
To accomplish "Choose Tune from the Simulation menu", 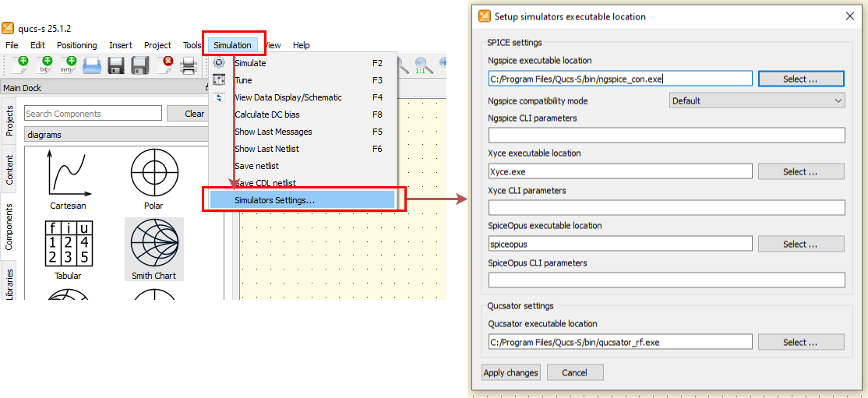I will 303,80.
